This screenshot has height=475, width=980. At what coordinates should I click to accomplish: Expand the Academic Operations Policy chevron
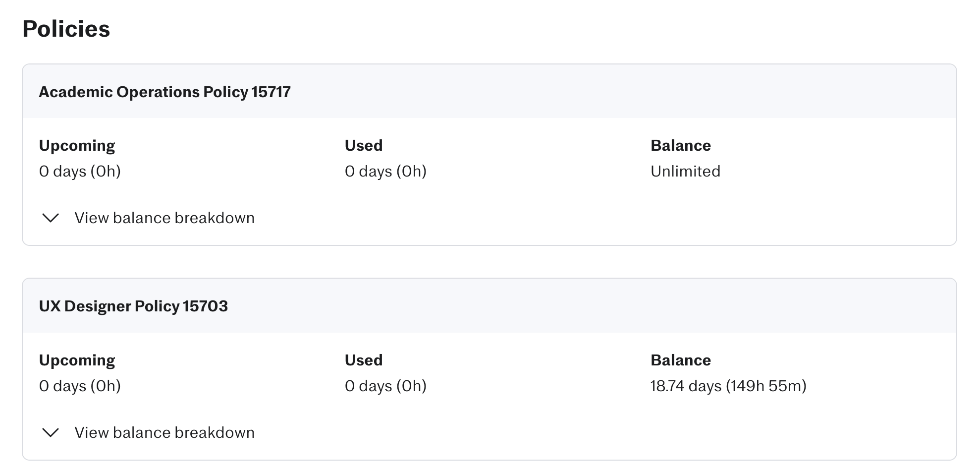pos(51,218)
